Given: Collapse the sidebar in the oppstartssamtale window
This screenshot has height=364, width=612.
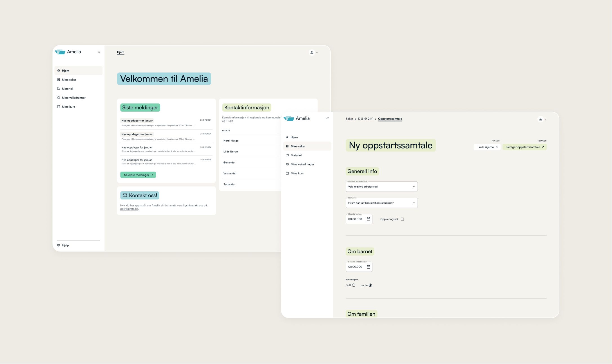Looking at the screenshot, I should pos(327,118).
